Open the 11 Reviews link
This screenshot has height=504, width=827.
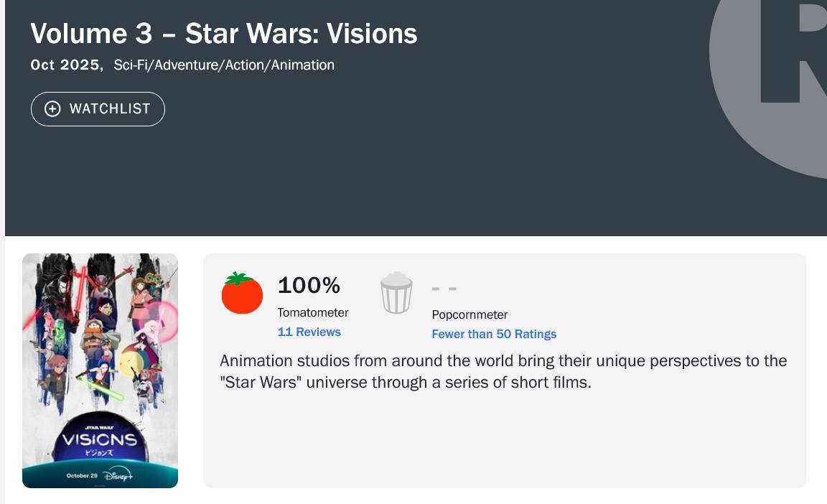pyautogui.click(x=309, y=332)
